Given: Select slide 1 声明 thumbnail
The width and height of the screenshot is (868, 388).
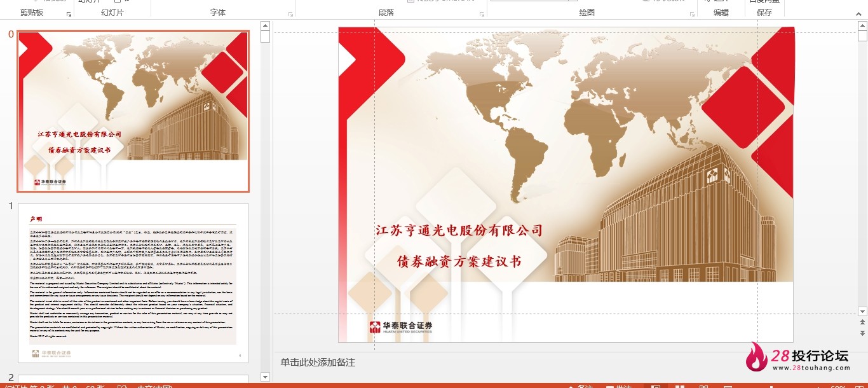Looking at the screenshot, I should [x=133, y=283].
